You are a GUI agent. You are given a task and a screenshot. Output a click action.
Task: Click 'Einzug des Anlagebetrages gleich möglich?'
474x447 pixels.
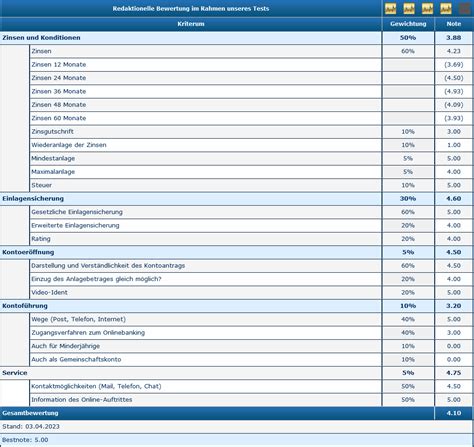[x=96, y=279]
